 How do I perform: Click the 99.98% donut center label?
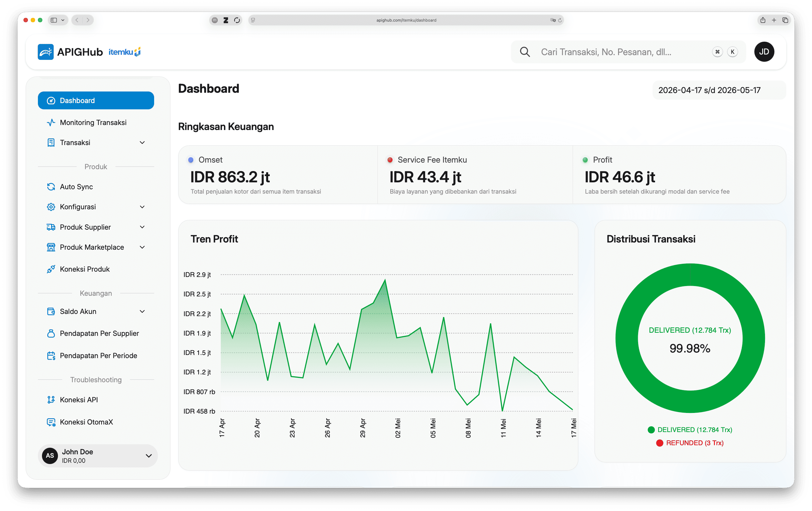tap(690, 348)
